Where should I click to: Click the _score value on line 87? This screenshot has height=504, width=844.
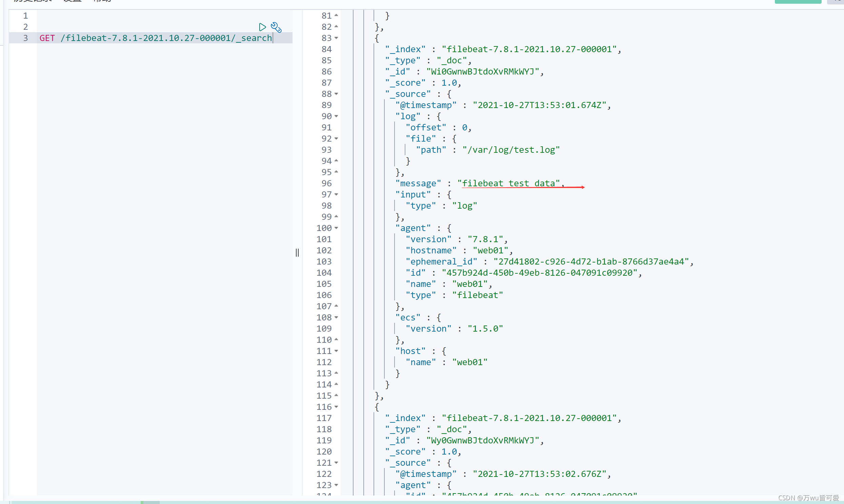pos(449,83)
